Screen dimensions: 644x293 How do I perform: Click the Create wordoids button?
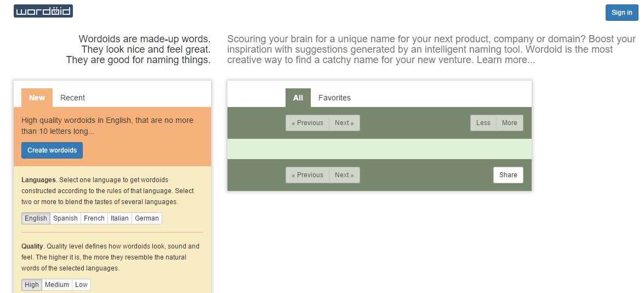[52, 150]
